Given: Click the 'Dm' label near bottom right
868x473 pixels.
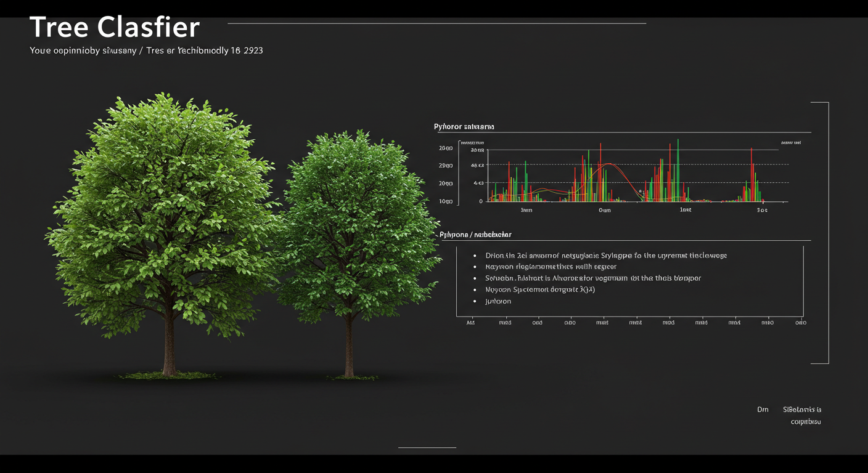Looking at the screenshot, I should tap(763, 409).
